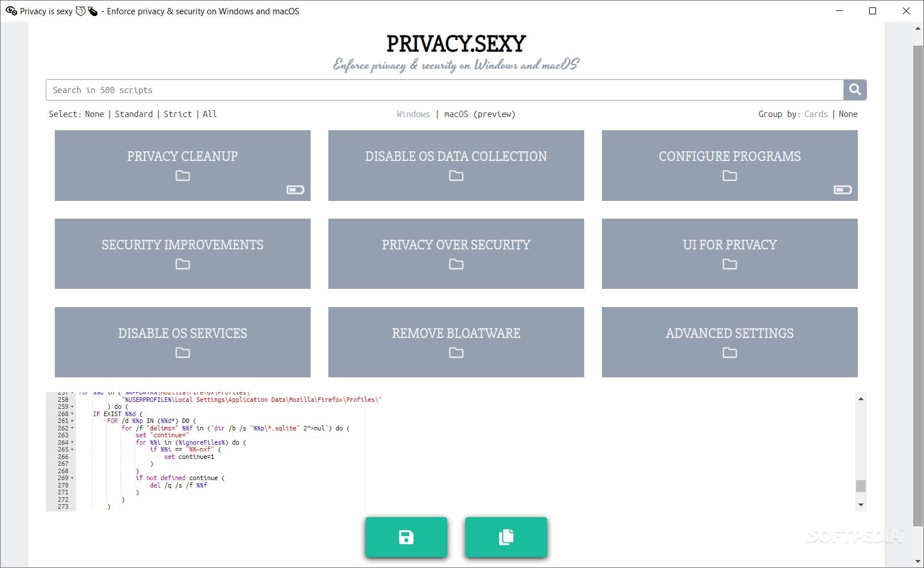Fold code at line 261
The height and width of the screenshot is (568, 924).
point(73,421)
